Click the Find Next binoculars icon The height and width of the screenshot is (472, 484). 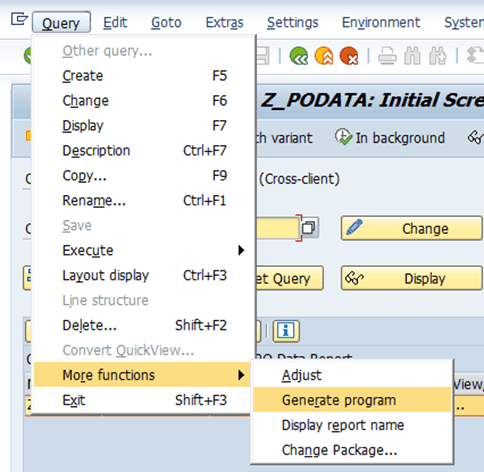438,56
